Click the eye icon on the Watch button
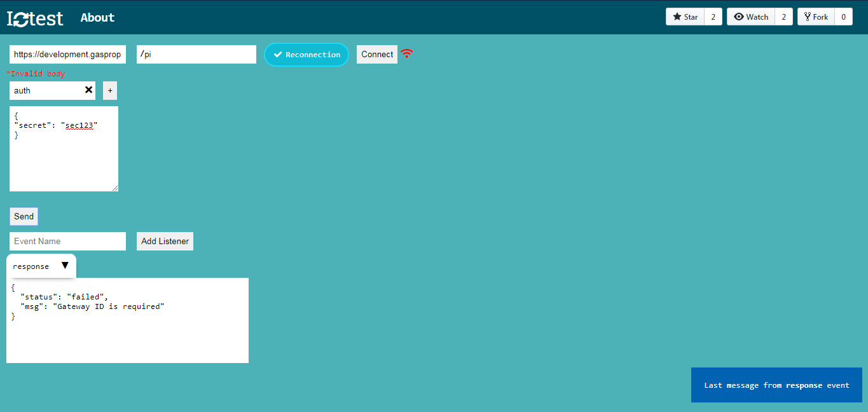Screen dimensions: 868x412 coord(739,16)
